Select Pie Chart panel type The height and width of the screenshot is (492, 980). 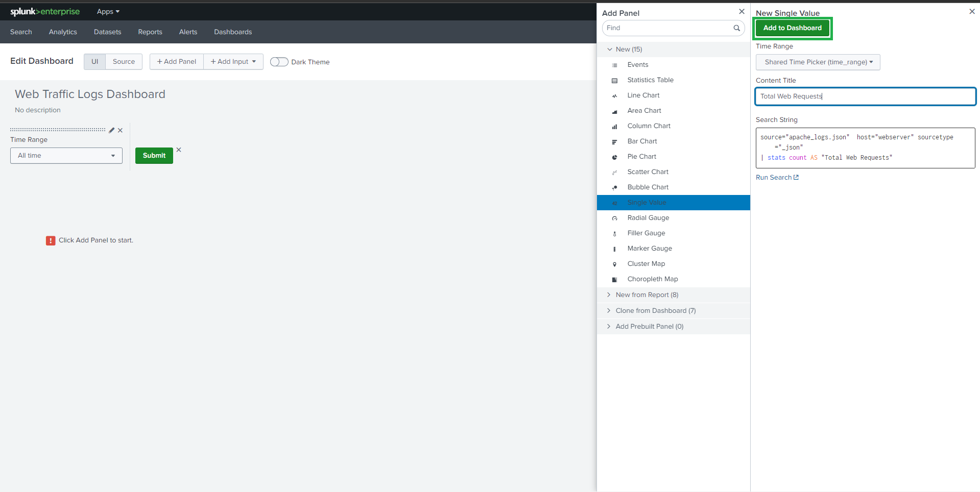pos(674,157)
